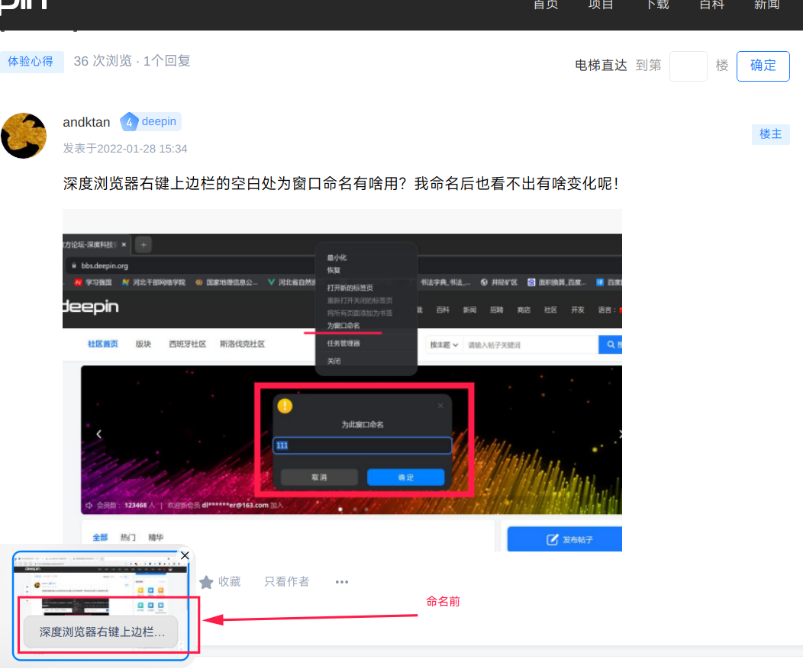803x672 pixels.
Task: Click the deepin badge label
Action: [160, 121]
